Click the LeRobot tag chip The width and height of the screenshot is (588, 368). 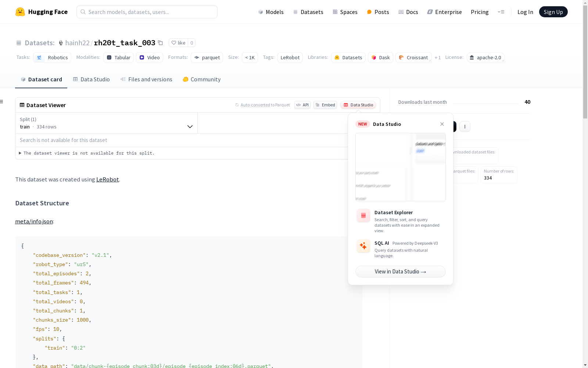290,57
